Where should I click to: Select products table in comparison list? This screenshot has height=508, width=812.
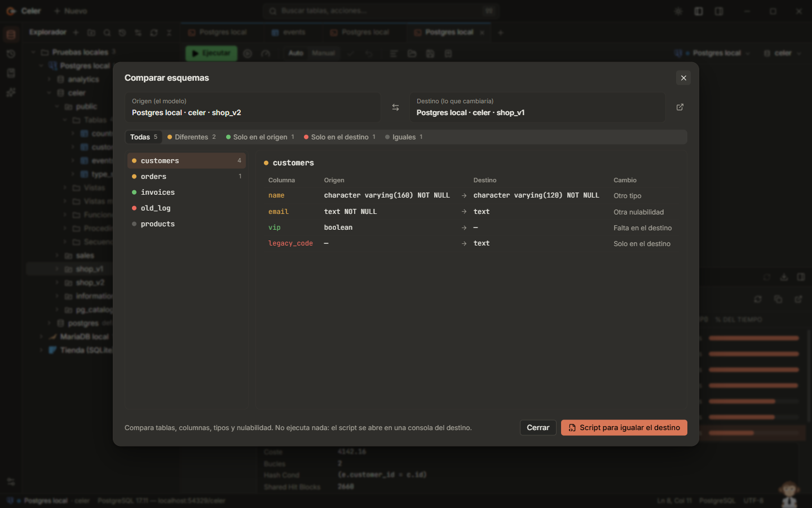187,224
